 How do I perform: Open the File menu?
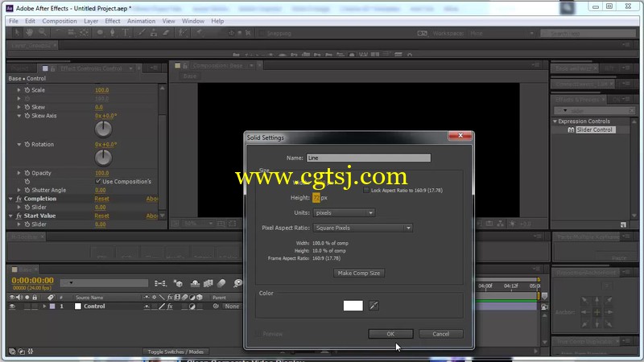coord(14,21)
